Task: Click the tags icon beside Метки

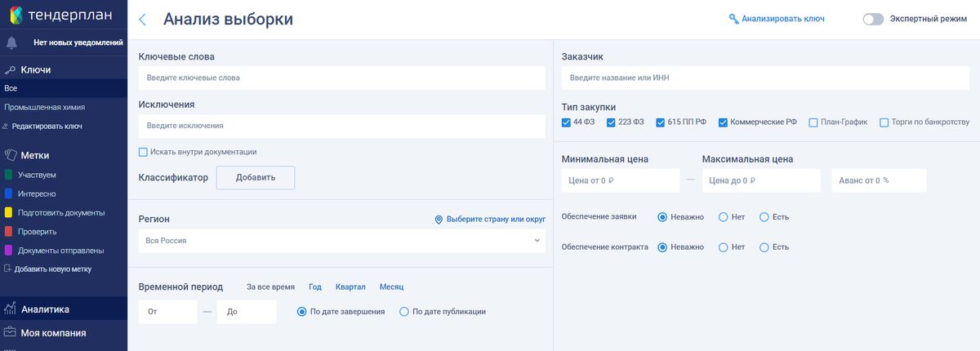Action: (11, 155)
